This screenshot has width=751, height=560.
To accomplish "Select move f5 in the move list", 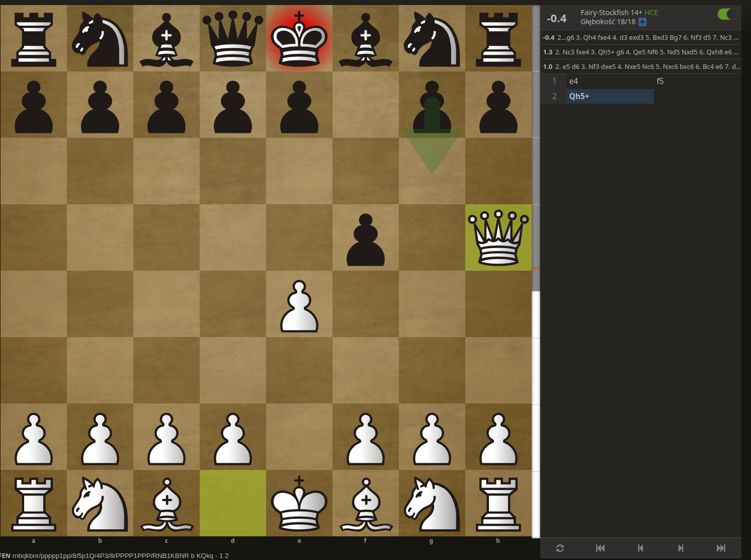I will click(697, 81).
